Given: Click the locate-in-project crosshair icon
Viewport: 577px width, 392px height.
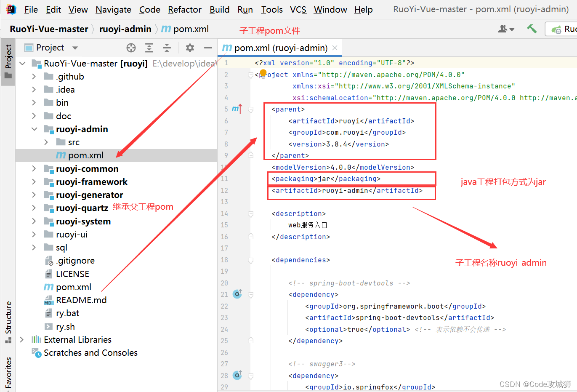Looking at the screenshot, I should [131, 48].
